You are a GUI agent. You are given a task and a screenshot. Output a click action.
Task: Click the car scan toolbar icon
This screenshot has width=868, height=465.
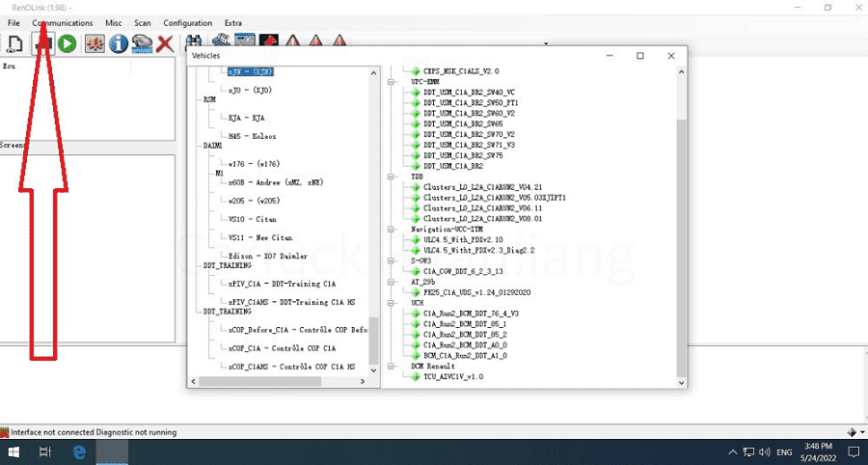(143, 43)
